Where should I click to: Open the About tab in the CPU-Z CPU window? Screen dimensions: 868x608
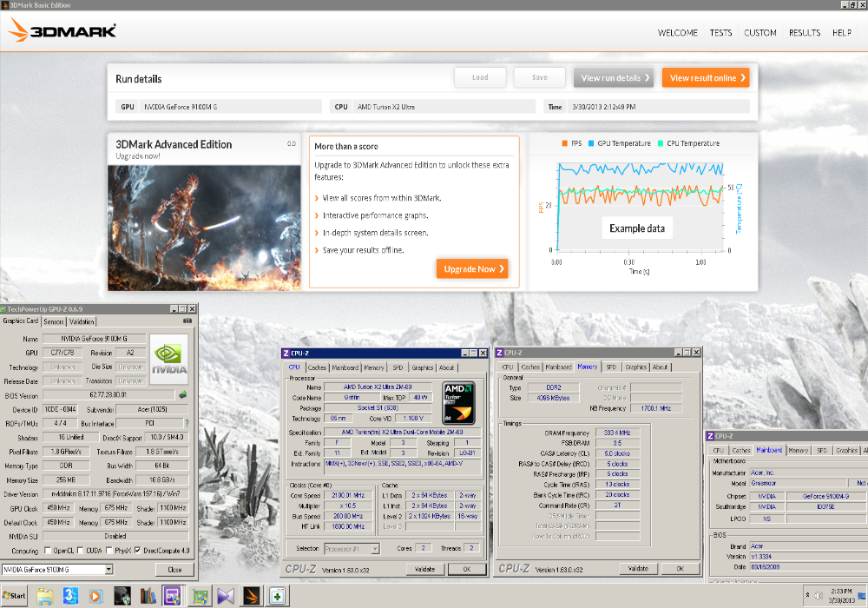(447, 367)
